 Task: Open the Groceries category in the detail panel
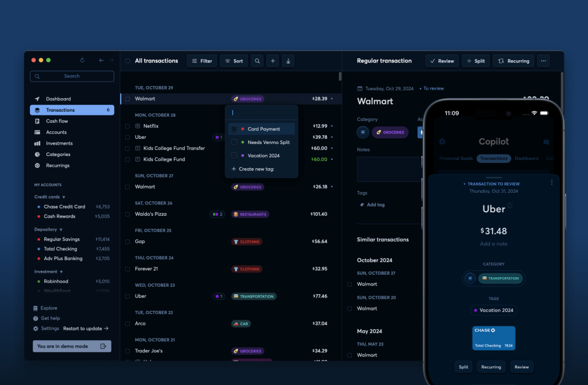pos(390,133)
